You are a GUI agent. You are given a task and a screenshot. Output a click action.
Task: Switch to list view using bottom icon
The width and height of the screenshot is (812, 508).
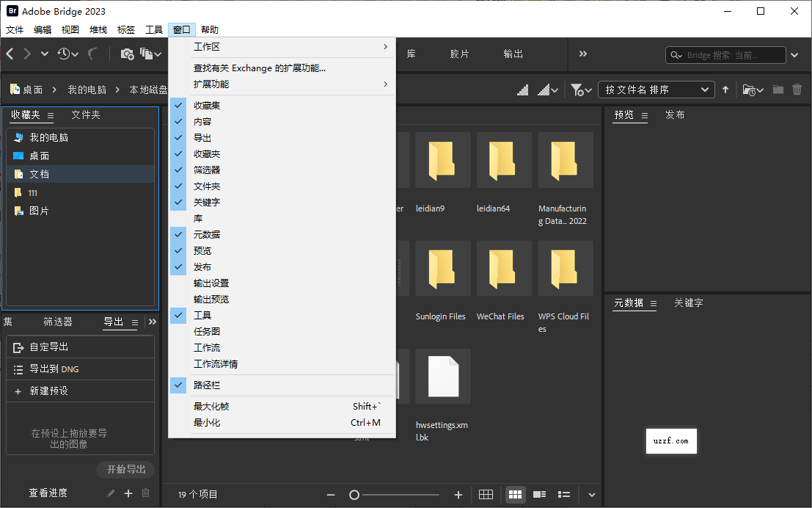(563, 495)
